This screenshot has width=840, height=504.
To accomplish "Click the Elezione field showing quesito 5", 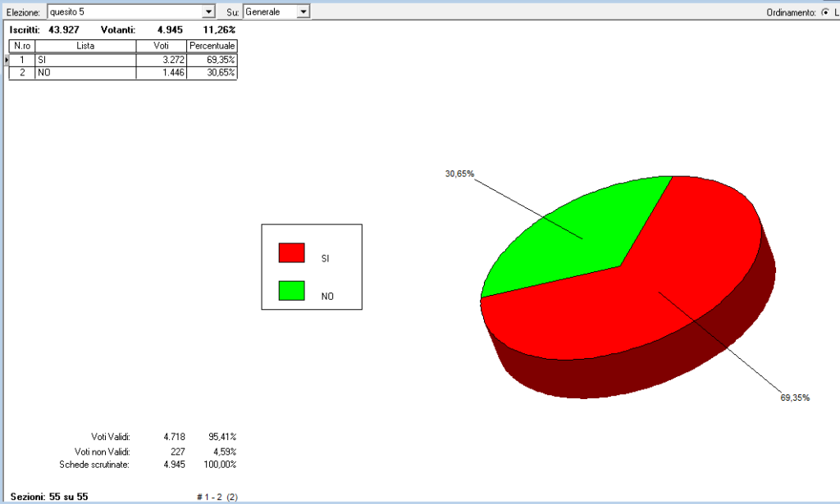I will click(x=123, y=11).
